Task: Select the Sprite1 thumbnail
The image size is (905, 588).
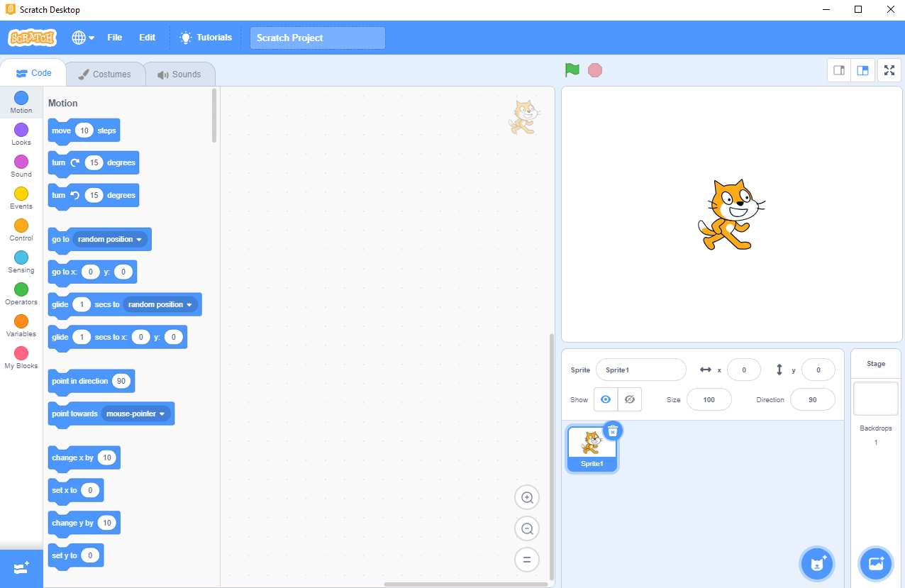Action: coord(592,449)
